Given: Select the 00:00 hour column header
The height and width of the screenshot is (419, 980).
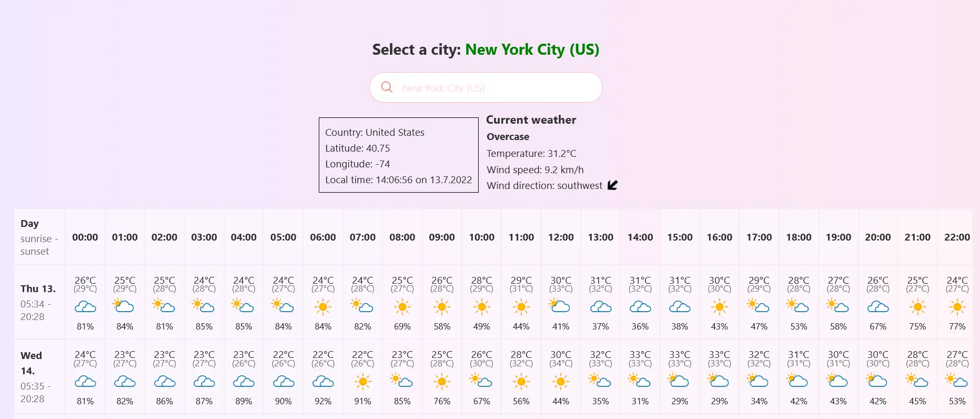Looking at the screenshot, I should coord(85,237).
